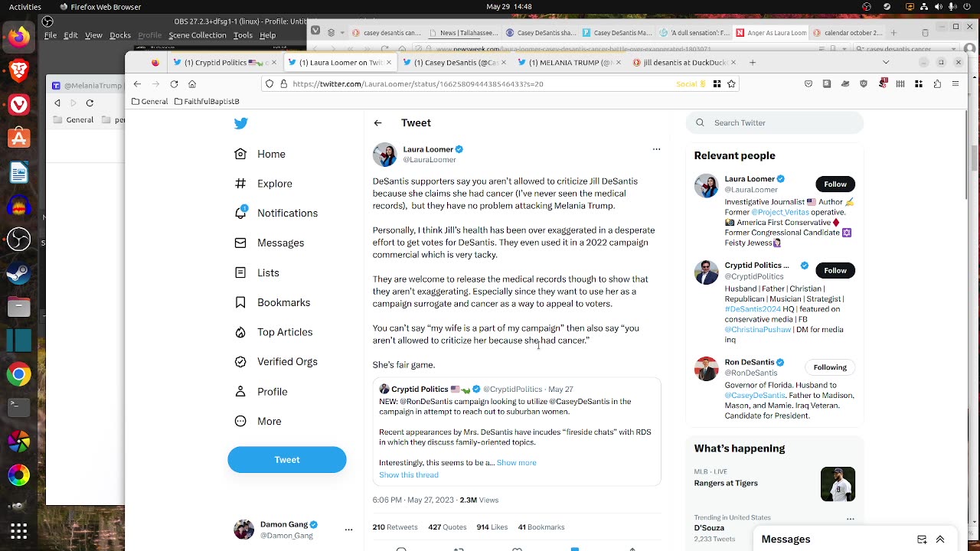980x551 pixels.
Task: Open Activities overview
Action: pyautogui.click(x=25, y=7)
